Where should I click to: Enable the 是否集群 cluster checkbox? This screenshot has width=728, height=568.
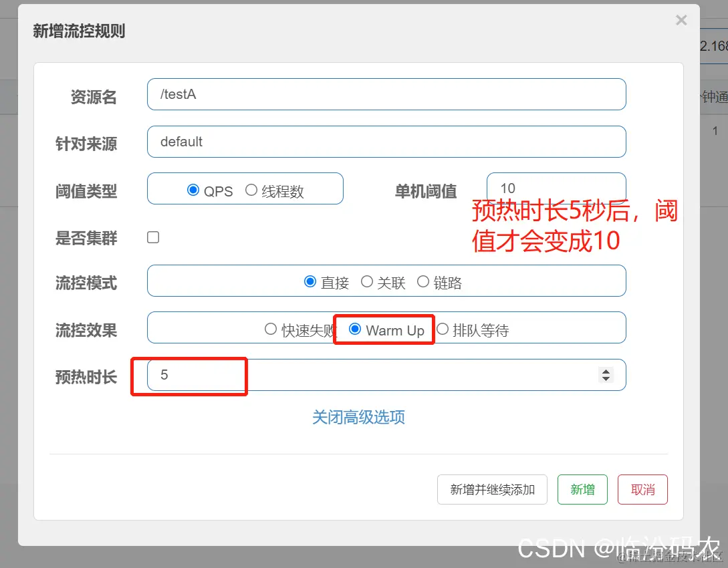(x=152, y=237)
